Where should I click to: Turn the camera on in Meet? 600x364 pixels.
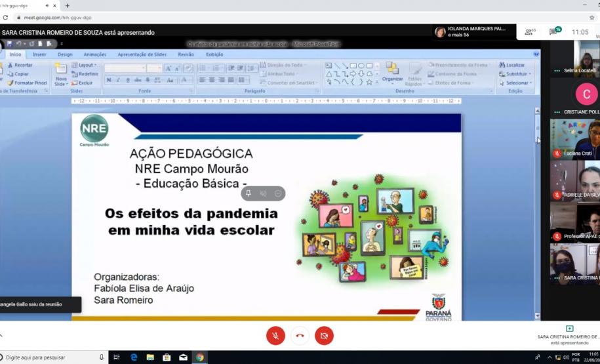tap(324, 336)
